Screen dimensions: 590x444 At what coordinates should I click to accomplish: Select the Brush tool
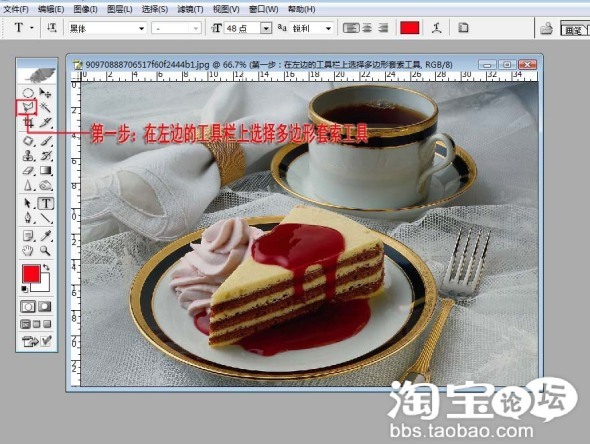click(45, 141)
